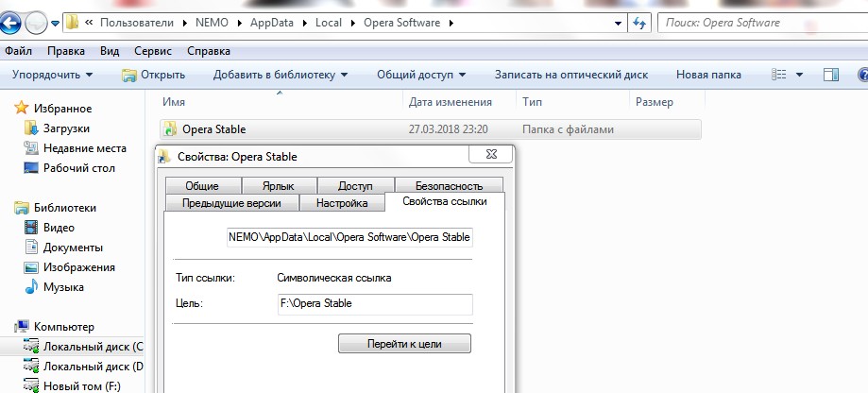868x393 pixels.
Task: Expand the address bar history dropdown
Action: [619, 24]
